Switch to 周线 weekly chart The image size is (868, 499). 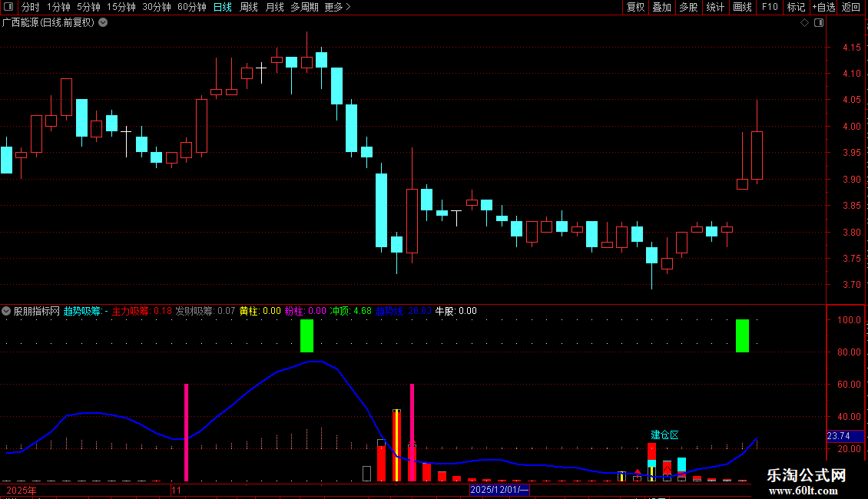[x=249, y=7]
